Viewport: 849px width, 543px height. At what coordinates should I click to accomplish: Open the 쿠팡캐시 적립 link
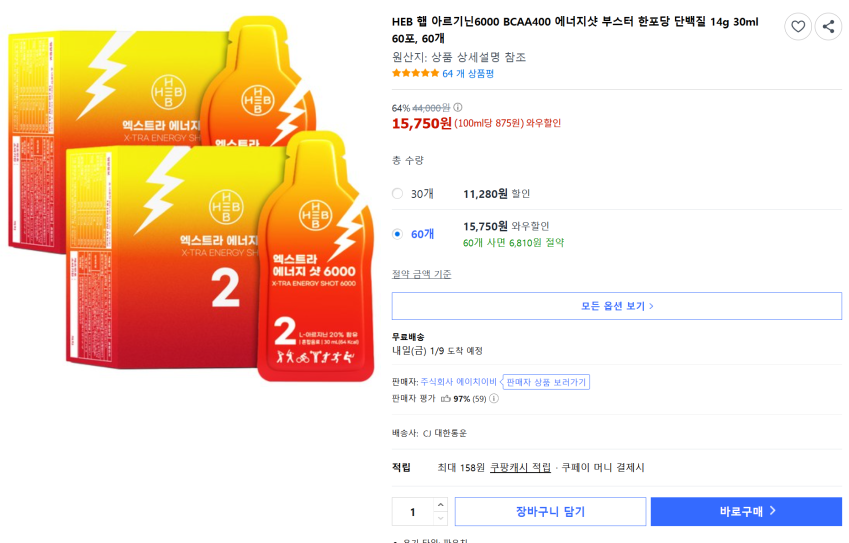pyautogui.click(x=520, y=467)
